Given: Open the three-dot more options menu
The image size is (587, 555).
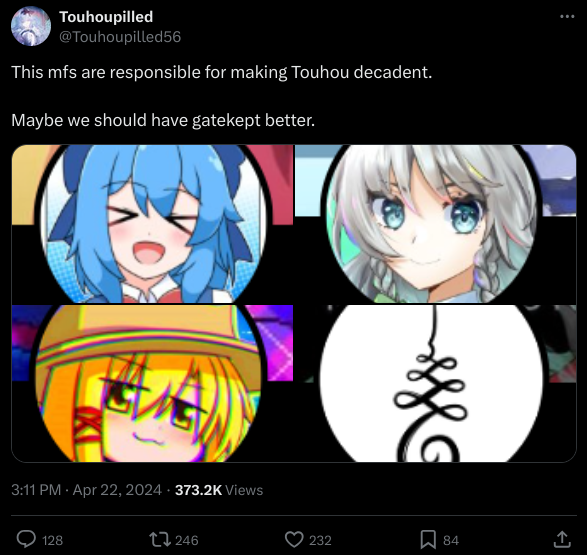Looking at the screenshot, I should click(x=567, y=16).
